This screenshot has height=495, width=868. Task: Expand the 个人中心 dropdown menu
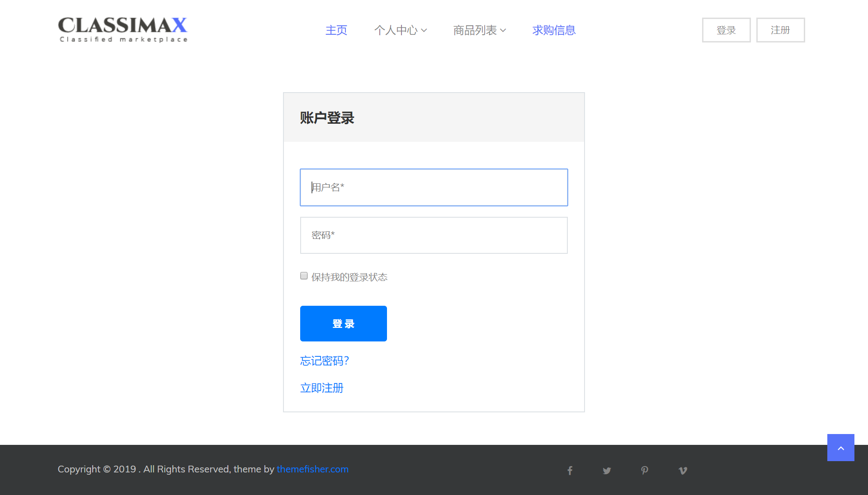[x=400, y=30]
